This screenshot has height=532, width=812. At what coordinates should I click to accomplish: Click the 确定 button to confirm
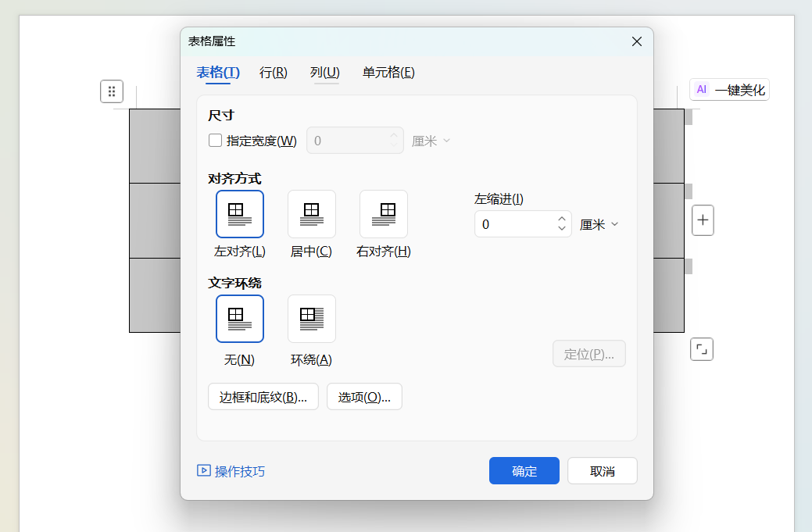click(524, 470)
